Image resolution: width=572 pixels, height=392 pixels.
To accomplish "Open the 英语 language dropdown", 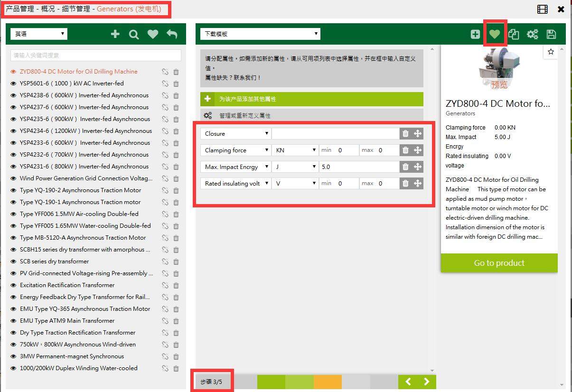I will 39,34.
